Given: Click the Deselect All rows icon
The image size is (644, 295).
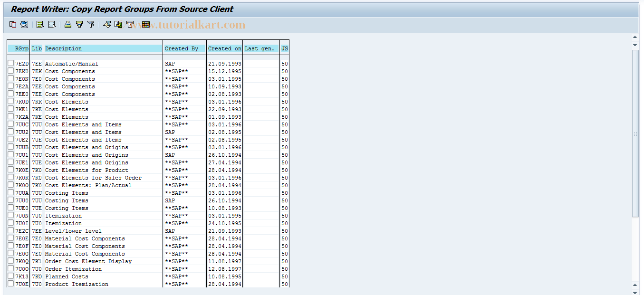Looking at the screenshot, I should pyautogui.click(x=52, y=24).
